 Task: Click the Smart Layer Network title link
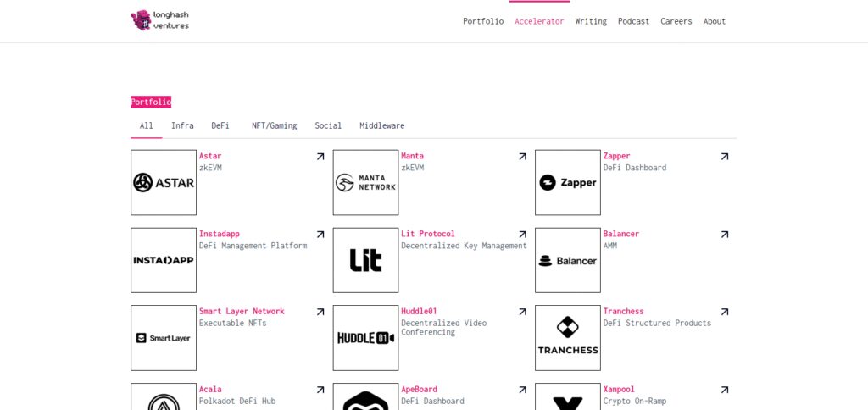[242, 312]
